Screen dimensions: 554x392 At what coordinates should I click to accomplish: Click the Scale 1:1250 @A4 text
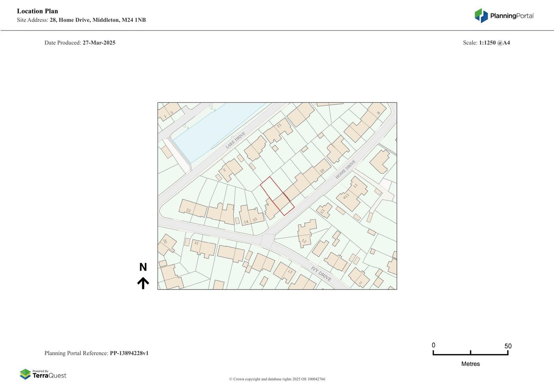pos(486,43)
